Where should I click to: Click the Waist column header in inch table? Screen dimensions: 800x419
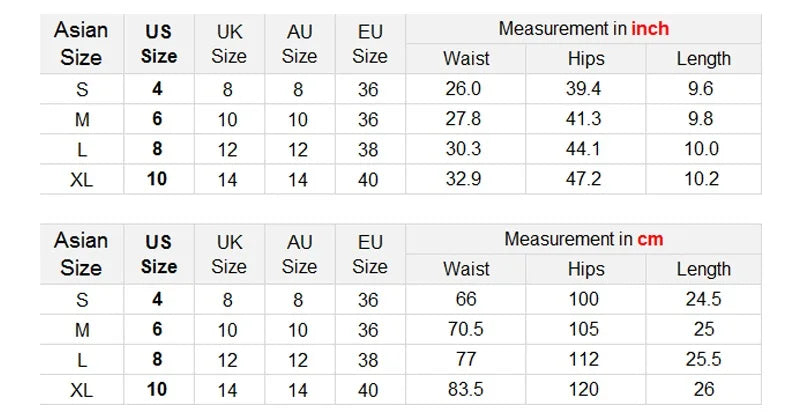466,59
